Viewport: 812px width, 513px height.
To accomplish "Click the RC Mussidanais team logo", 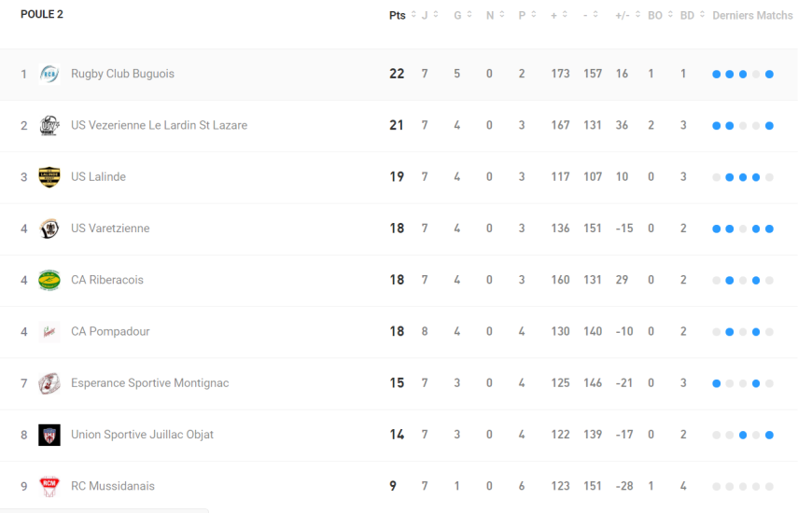I will [49, 486].
